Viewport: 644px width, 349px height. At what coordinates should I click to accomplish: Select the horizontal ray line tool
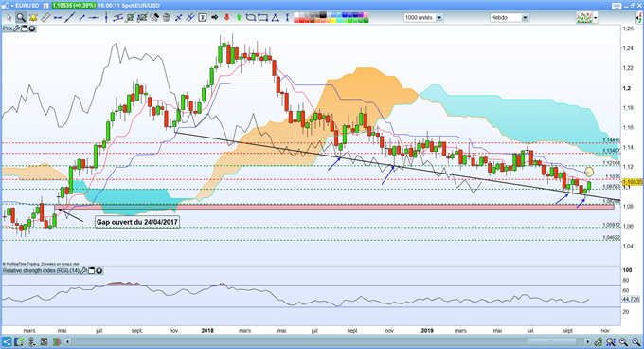(x=94, y=18)
